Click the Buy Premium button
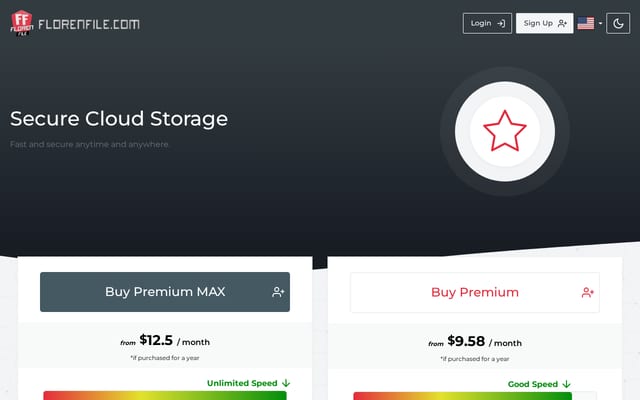The image size is (640, 400). point(475,293)
